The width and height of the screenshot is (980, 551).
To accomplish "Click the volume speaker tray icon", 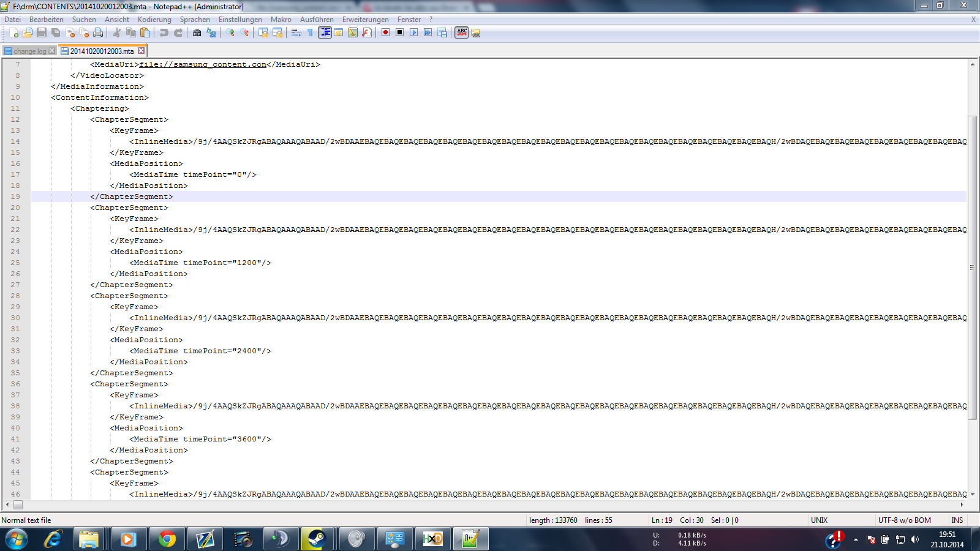I will pos(914,539).
